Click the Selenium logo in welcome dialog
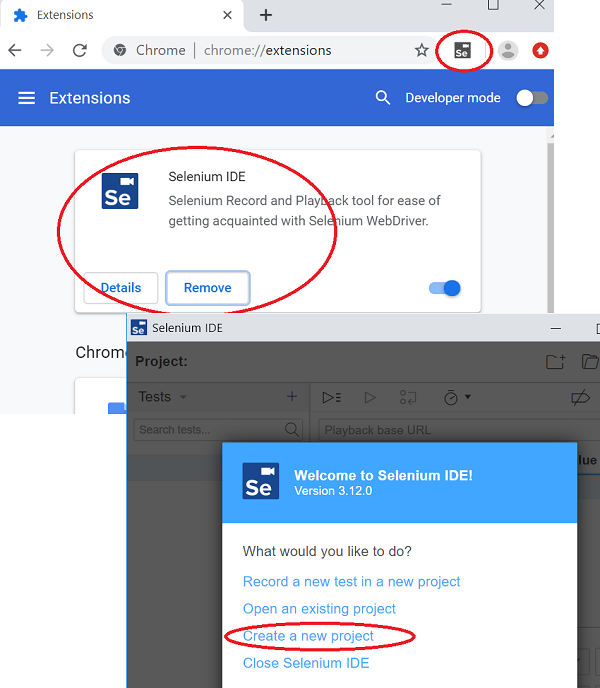 click(x=261, y=481)
